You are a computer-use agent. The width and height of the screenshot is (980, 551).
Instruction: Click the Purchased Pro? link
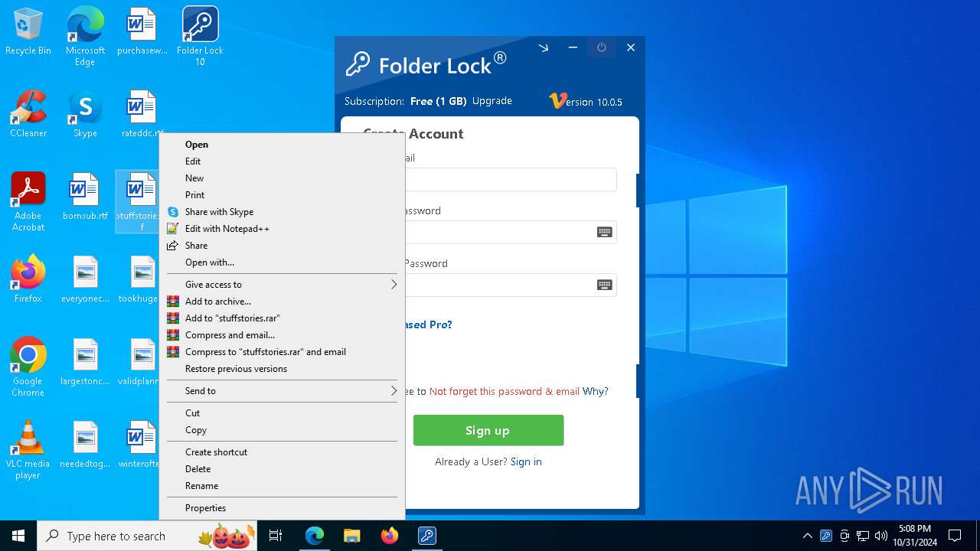point(429,324)
